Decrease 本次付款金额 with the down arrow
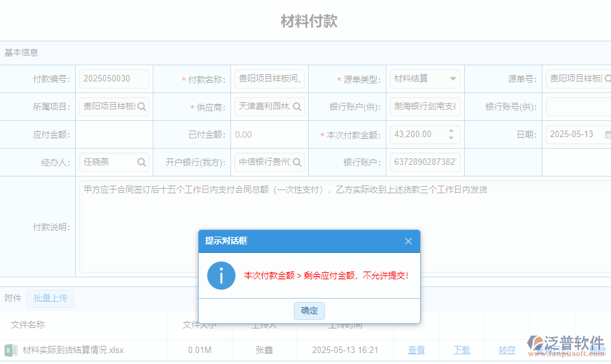 click(450, 138)
